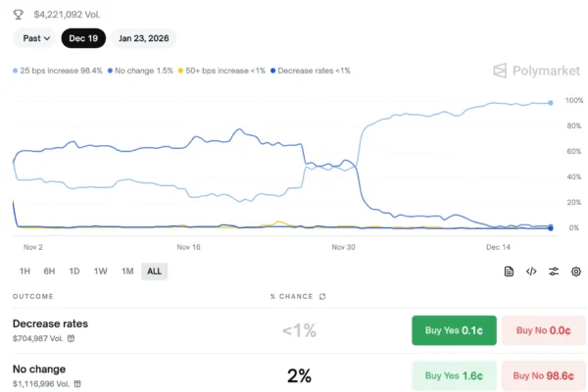
Task: Expand the Decrease rates outcome row
Action: 50,323
